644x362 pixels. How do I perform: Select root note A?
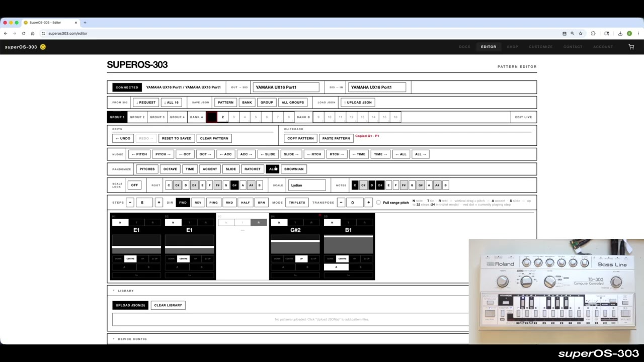243,185
